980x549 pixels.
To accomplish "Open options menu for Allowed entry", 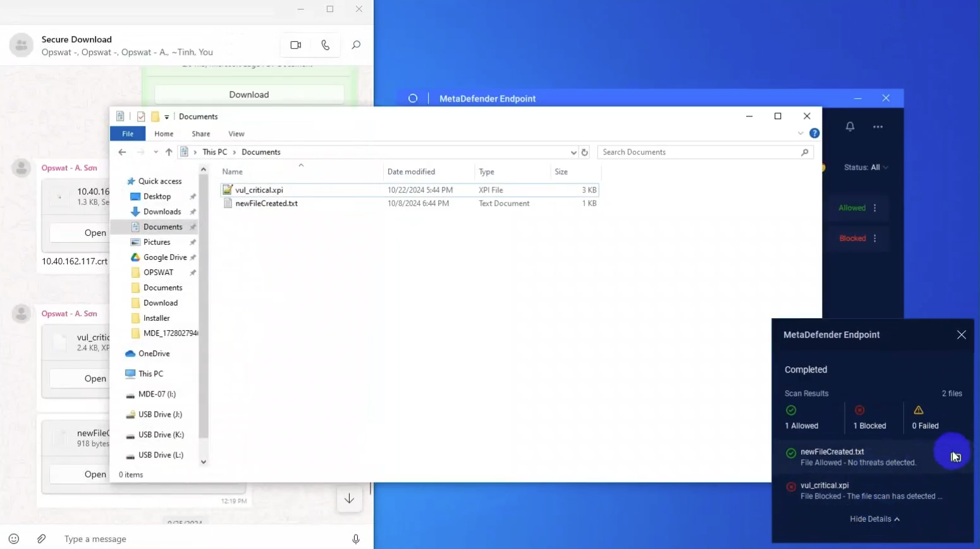I will (875, 208).
